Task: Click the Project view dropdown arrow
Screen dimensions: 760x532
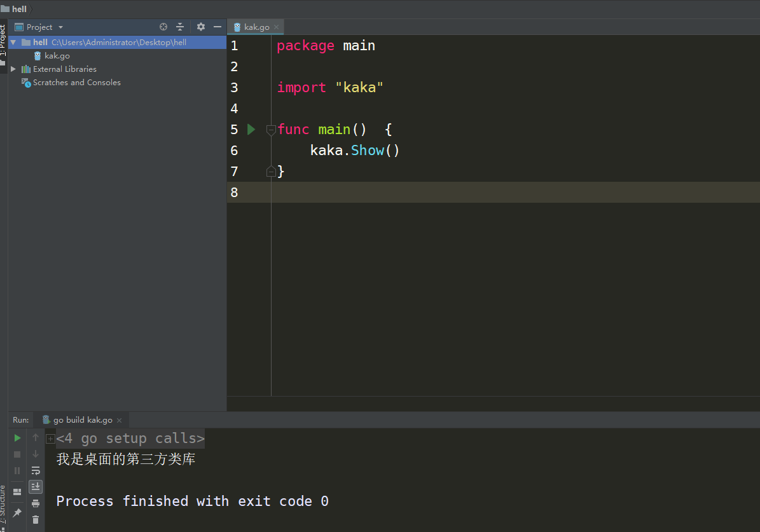Action: [x=60, y=27]
